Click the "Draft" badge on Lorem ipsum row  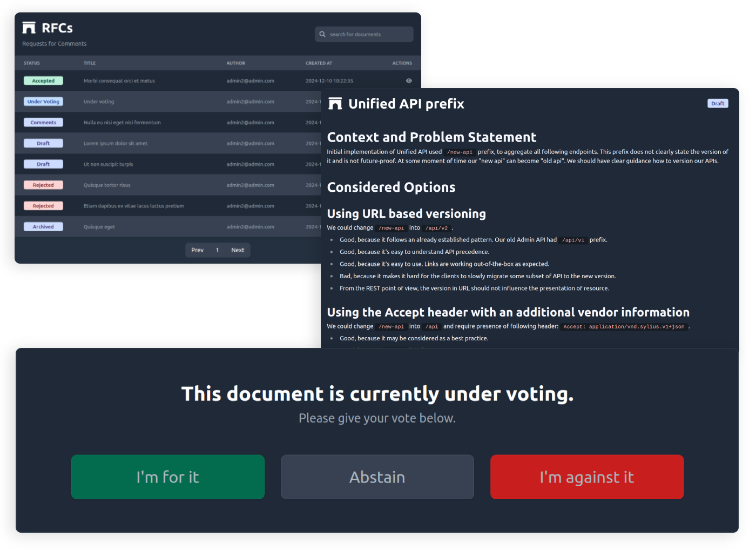43,143
